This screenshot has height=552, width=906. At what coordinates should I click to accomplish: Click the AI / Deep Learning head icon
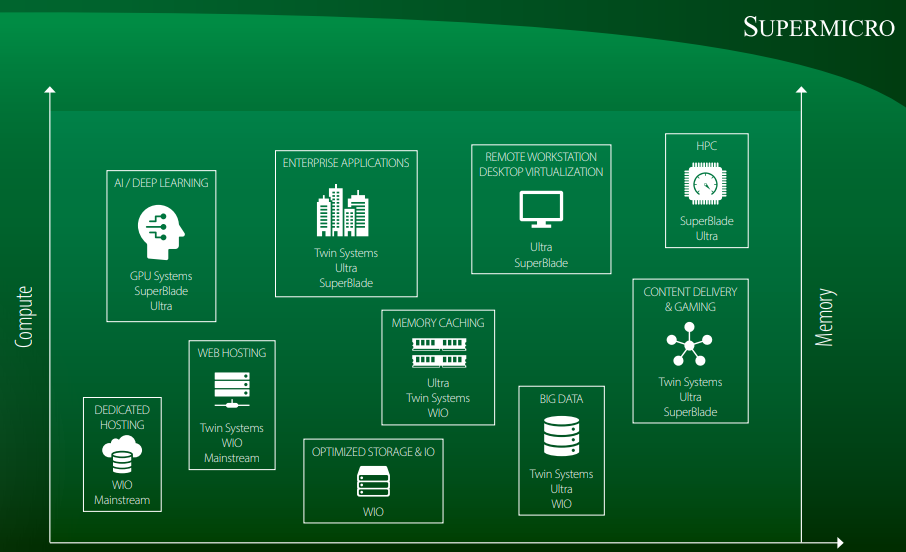point(161,231)
